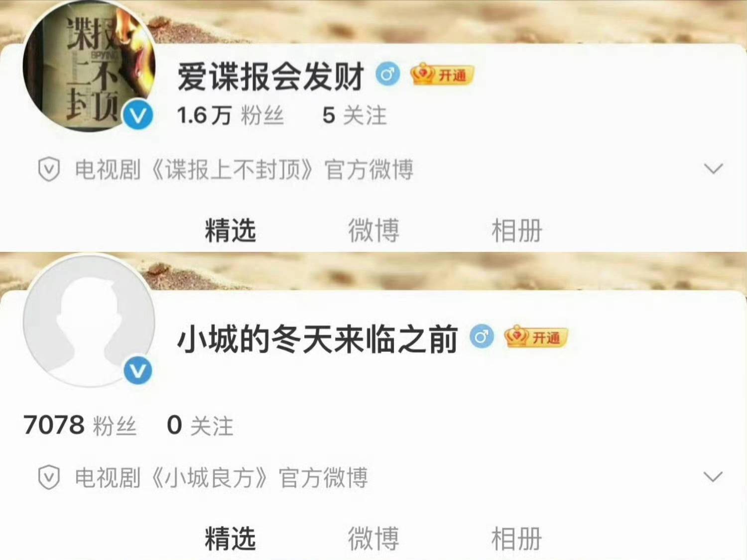This screenshot has height=560, width=747.
Task: Switch to 微博 tab in the lower profile
Action: 373,539
